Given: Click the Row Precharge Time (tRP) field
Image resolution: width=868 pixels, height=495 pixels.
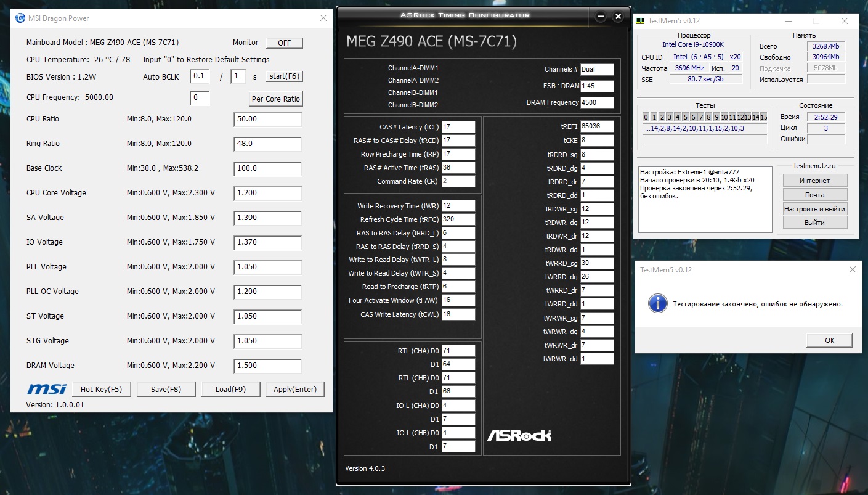Looking at the screenshot, I should (x=458, y=154).
